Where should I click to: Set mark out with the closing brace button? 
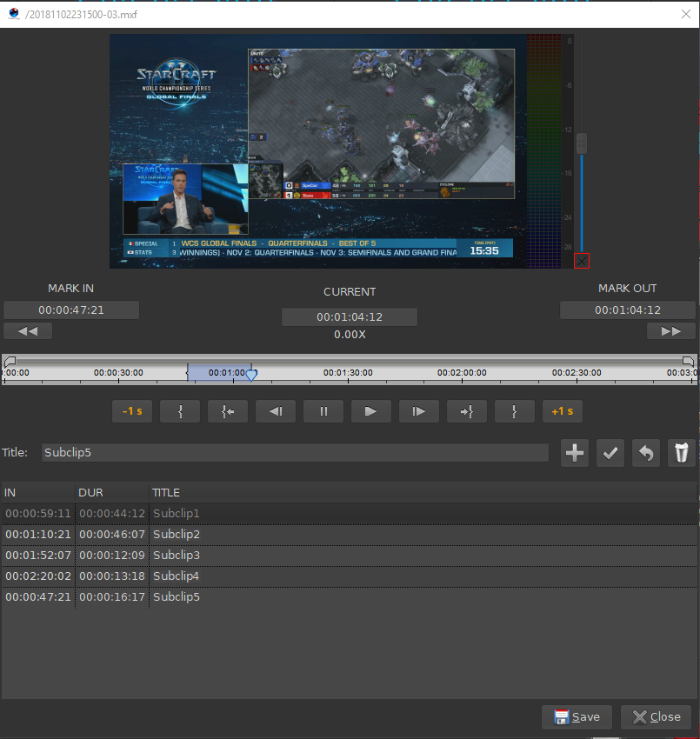(515, 411)
